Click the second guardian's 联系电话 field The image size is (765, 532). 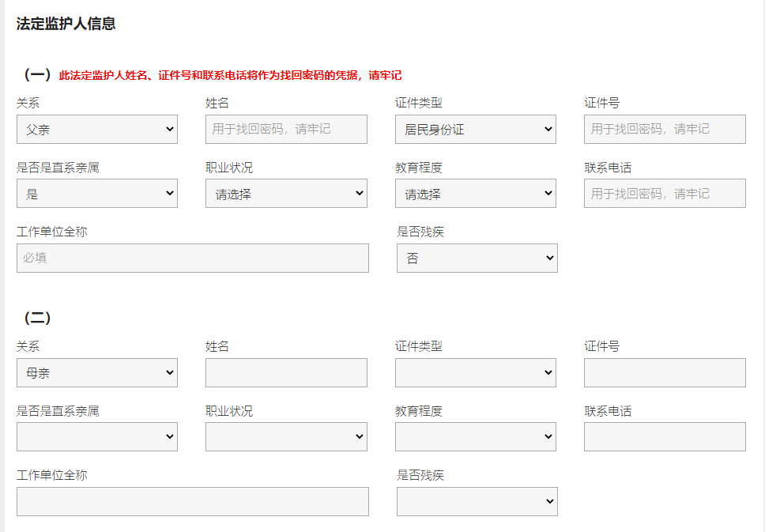[665, 436]
